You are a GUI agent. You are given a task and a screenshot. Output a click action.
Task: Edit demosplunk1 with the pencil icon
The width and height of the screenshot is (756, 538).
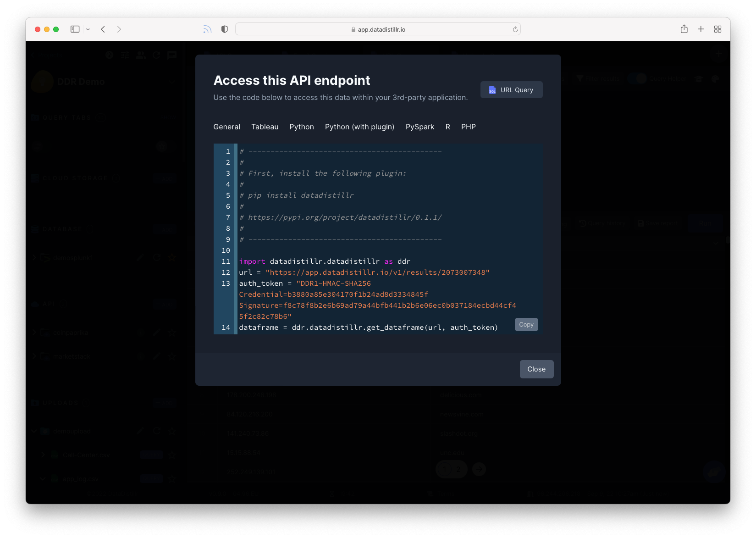click(x=140, y=258)
